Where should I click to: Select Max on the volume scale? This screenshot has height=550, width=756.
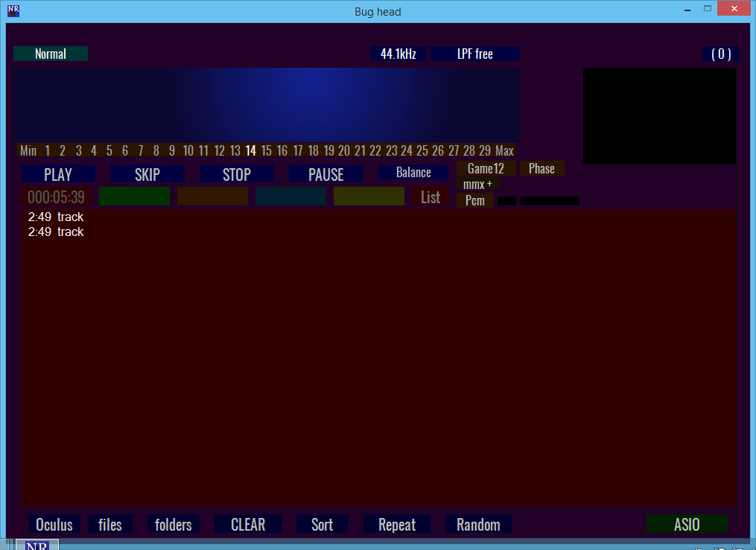click(x=504, y=151)
